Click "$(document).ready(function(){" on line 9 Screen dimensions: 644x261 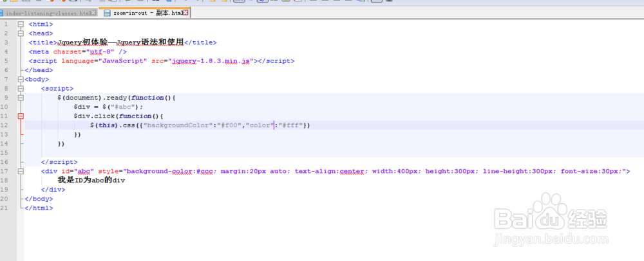click(x=117, y=98)
